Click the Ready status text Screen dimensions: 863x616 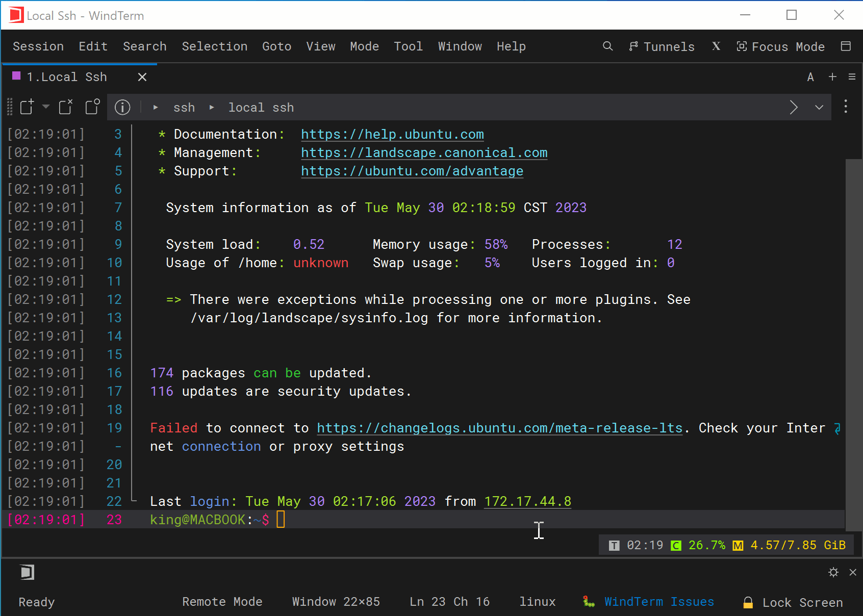(x=37, y=602)
